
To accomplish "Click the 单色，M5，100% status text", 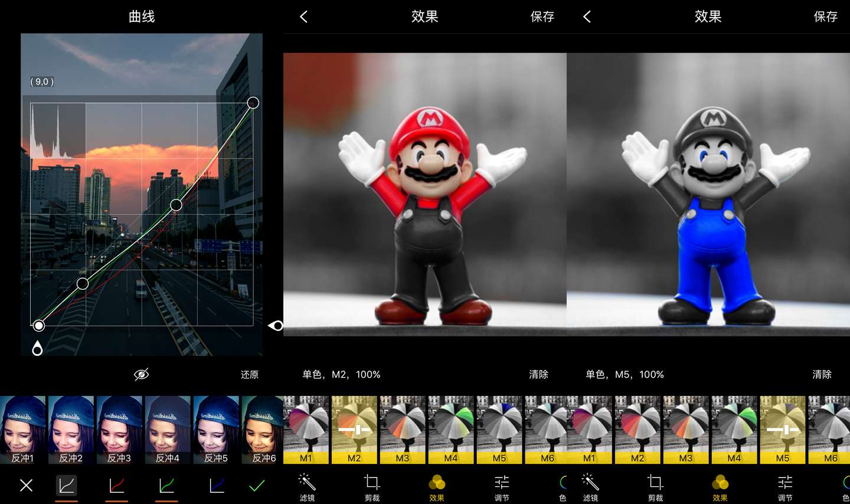I will (625, 374).
